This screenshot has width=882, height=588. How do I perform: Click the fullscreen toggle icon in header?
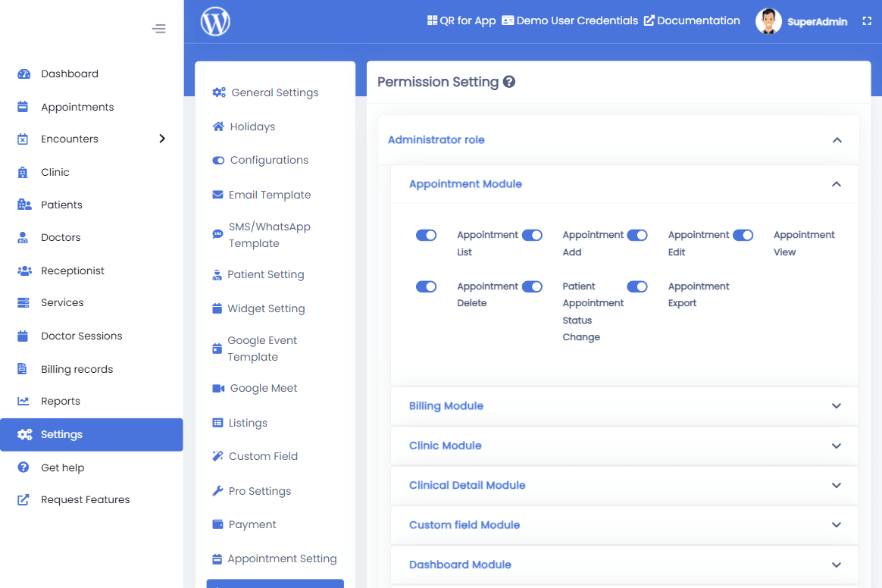click(867, 20)
